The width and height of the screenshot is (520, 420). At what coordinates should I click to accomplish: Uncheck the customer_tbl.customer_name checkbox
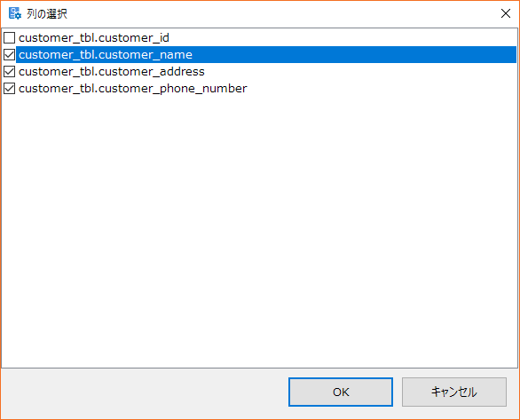click(x=9, y=55)
